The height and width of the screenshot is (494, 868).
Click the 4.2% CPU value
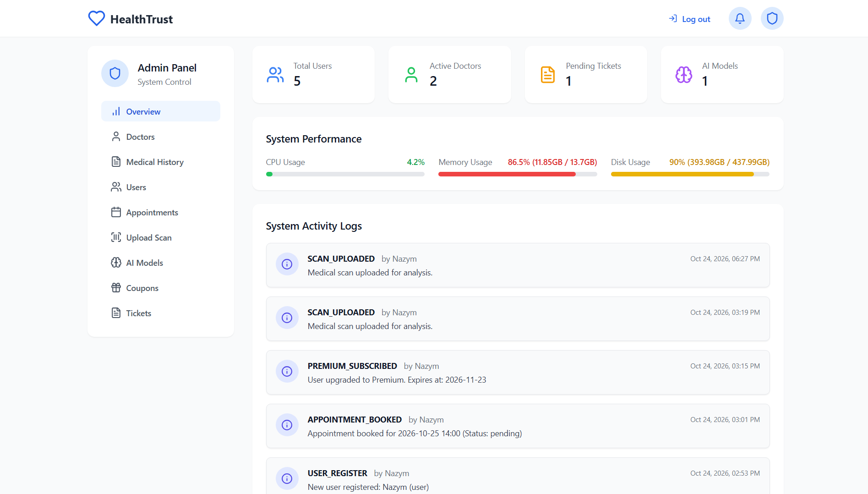tap(416, 162)
